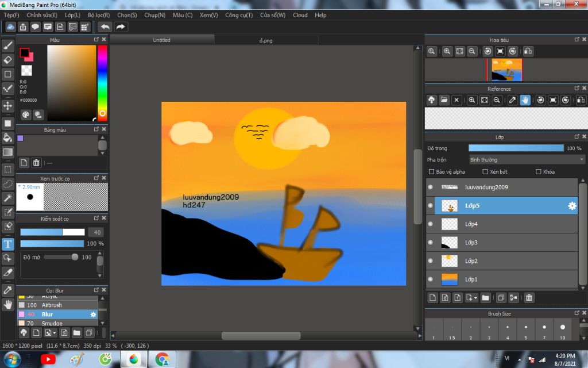Open the add layer dropdown arrow
The image size is (588, 368).
[x=475, y=298]
